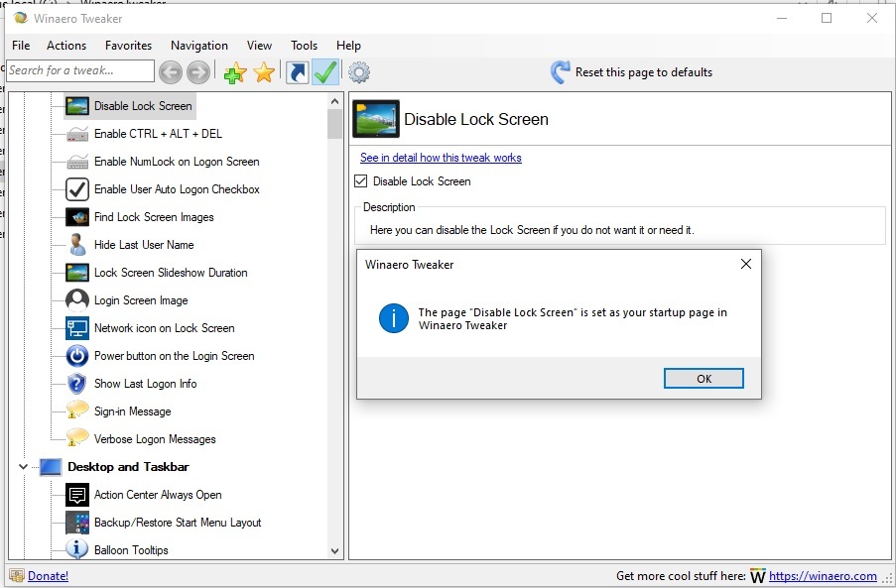
Task: Open the View menu
Action: [x=259, y=46]
